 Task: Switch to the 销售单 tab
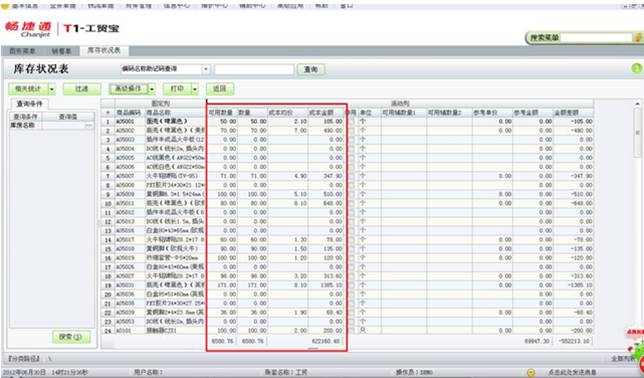pyautogui.click(x=61, y=51)
